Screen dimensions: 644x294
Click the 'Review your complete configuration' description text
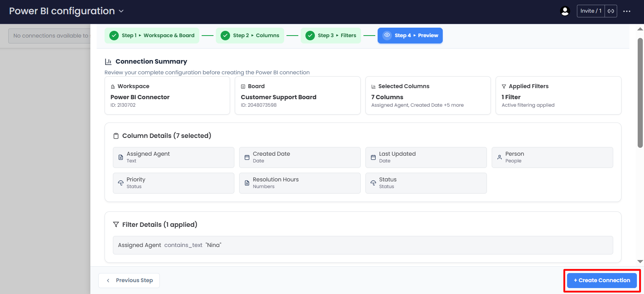pyautogui.click(x=207, y=73)
